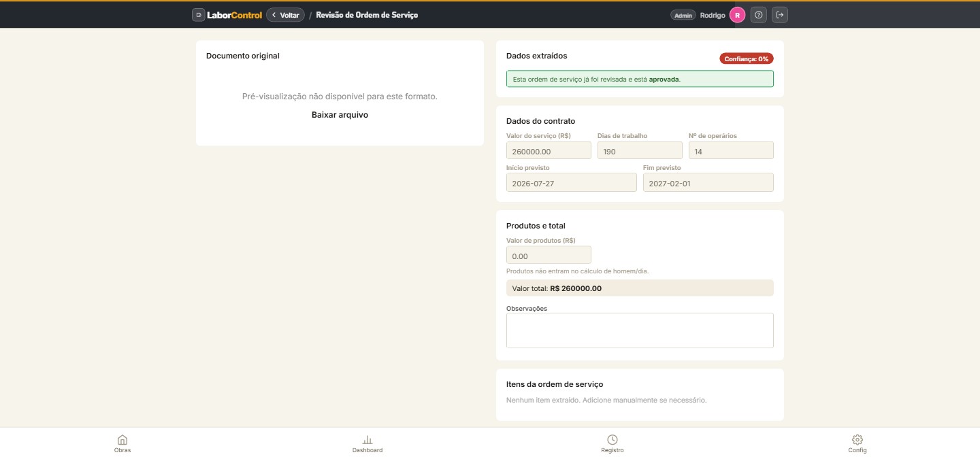Click the Registro label in bottom nav
This screenshot has width=980, height=459.
click(612, 450)
